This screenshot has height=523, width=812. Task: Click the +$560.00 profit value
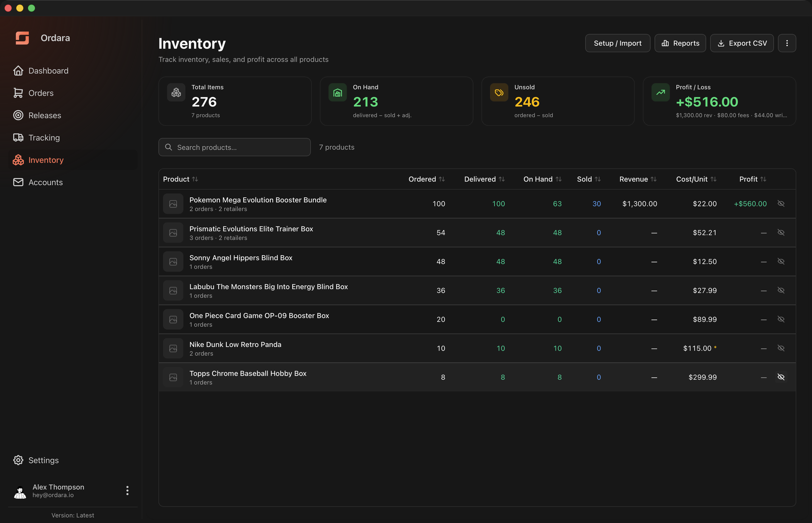pyautogui.click(x=750, y=204)
